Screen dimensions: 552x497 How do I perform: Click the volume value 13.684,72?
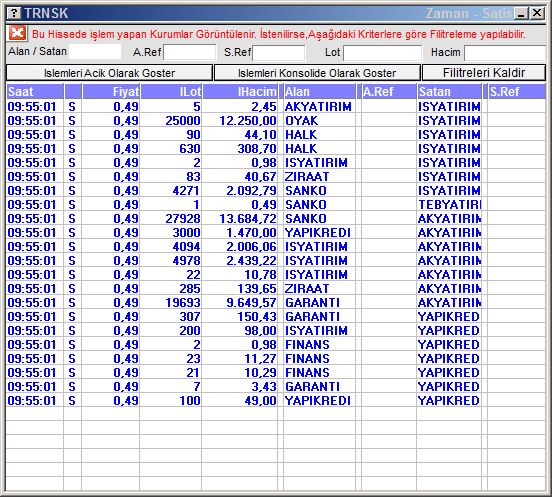[x=248, y=219]
